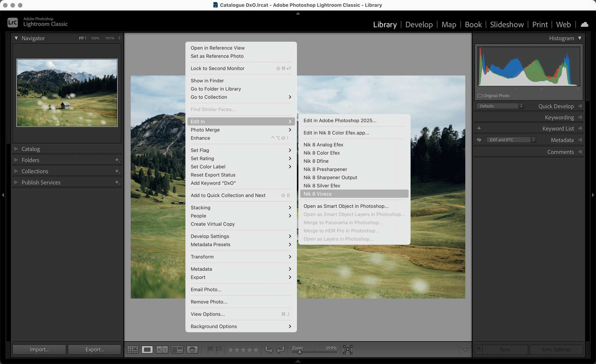Add keyword plus icon in Keyword List

(x=479, y=128)
